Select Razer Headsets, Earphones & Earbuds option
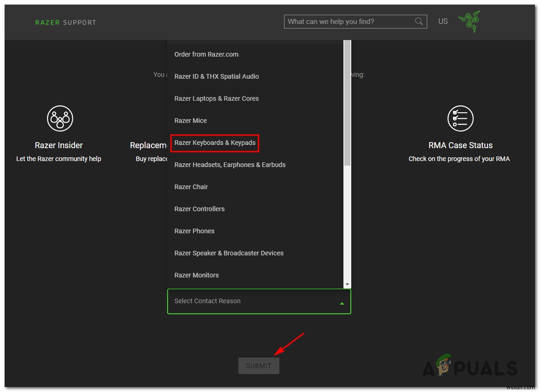 pos(230,164)
